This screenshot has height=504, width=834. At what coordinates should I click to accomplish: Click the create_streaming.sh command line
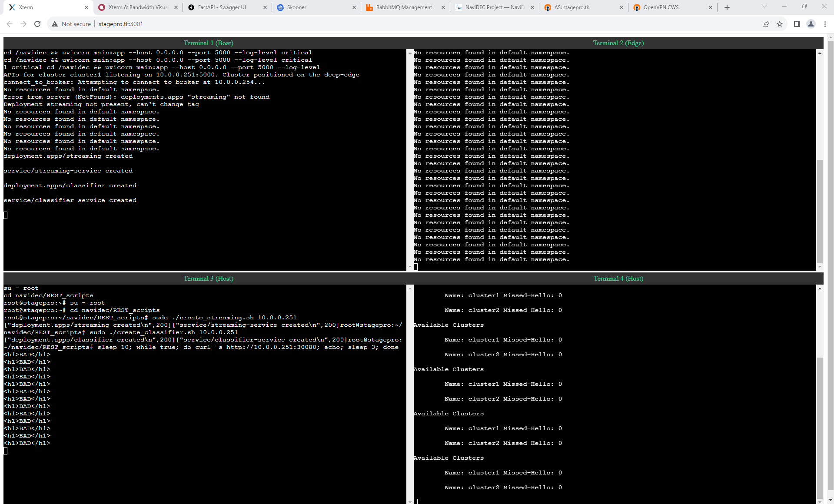[x=150, y=318]
